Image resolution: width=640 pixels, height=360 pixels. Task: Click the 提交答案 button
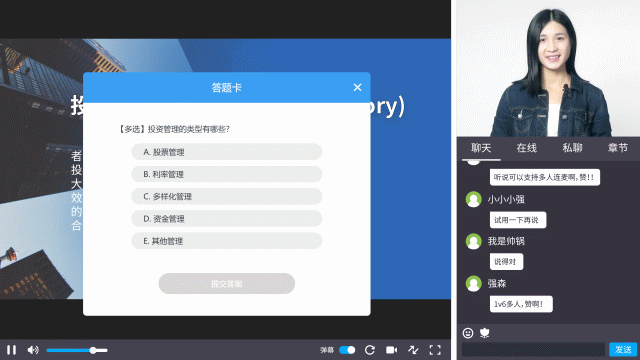coord(227,283)
